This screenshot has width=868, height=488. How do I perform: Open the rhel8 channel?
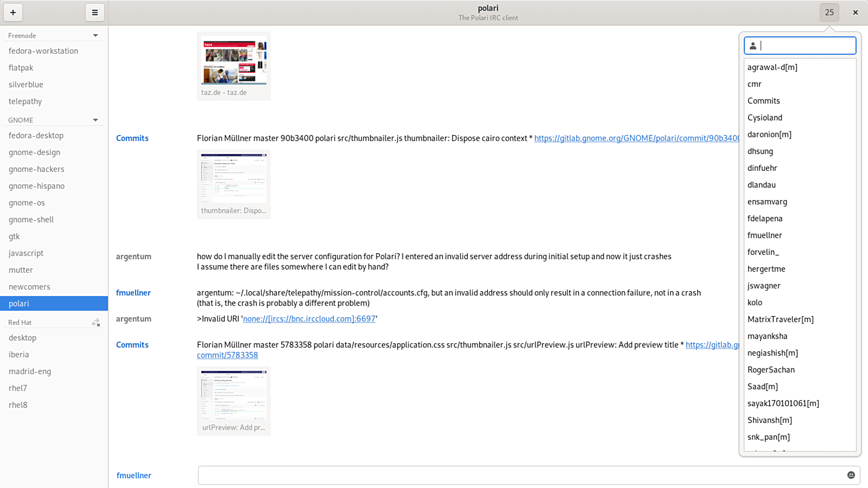click(18, 405)
